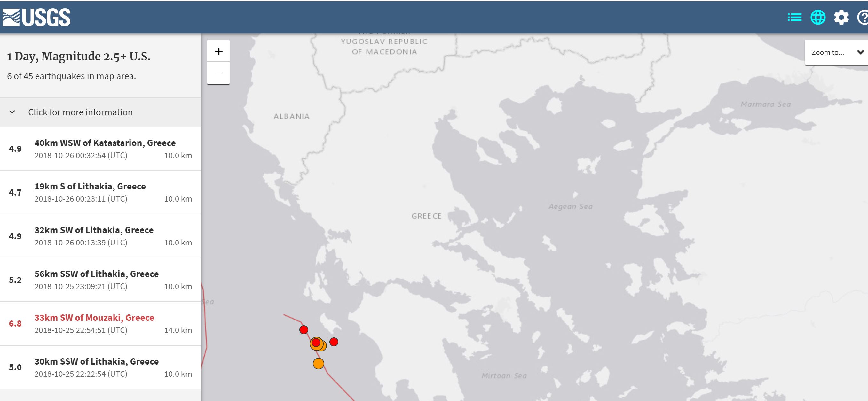Zoom in with the plus button
Screen dimensions: 868x401
218,51
